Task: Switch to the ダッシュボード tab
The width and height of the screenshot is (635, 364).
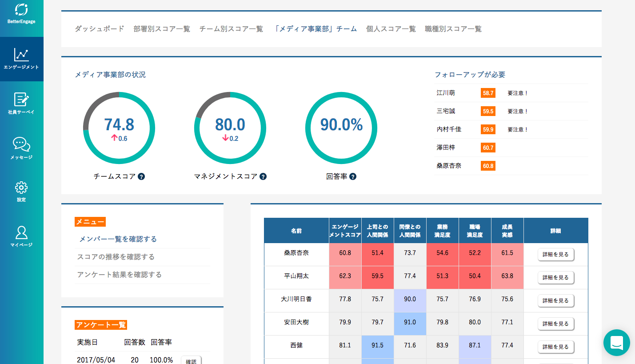Action: coord(100,28)
